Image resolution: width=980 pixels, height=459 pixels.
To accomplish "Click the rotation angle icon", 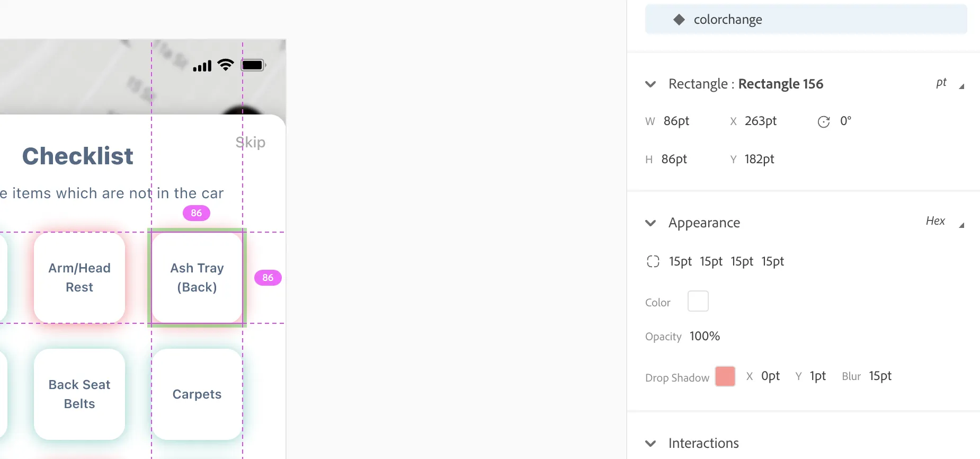I will [x=823, y=122].
